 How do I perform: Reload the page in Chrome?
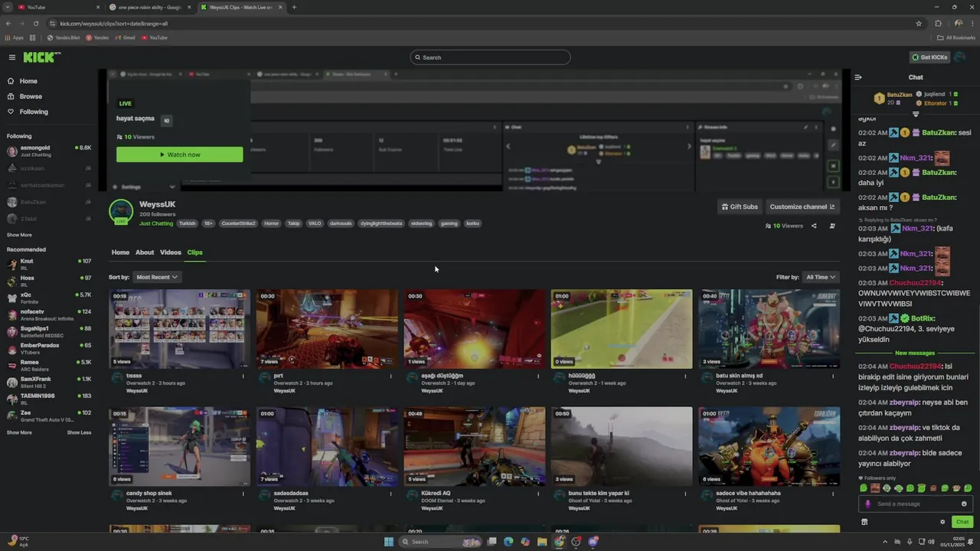(x=35, y=24)
